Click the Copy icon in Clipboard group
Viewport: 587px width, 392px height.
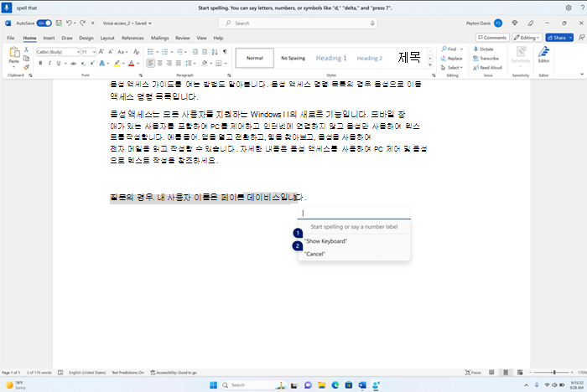pyautogui.click(x=26, y=59)
